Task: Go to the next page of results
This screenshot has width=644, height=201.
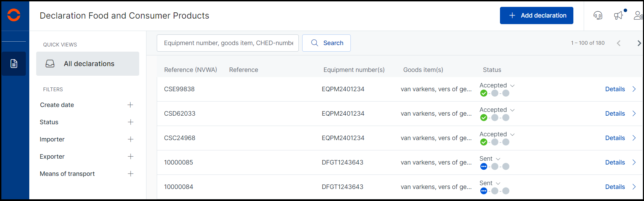Action: click(x=639, y=43)
